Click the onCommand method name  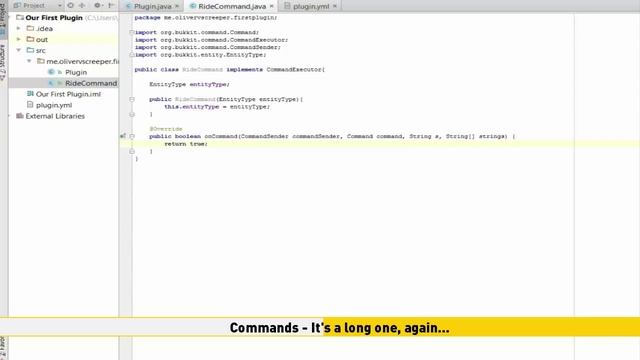pos(220,136)
